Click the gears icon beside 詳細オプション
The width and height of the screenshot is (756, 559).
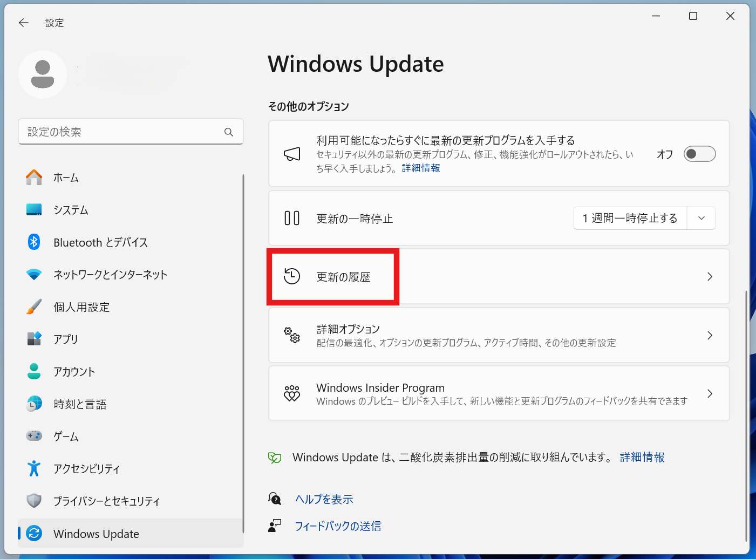pos(292,335)
